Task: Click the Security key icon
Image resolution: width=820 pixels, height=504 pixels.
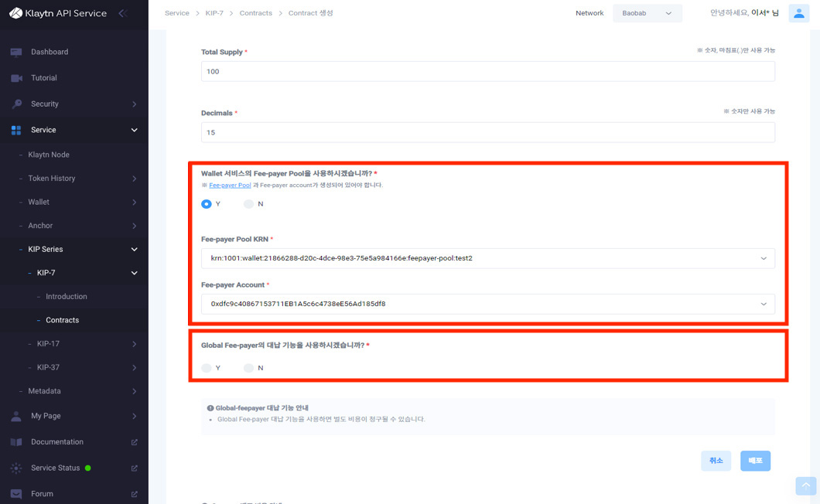Action: (x=16, y=104)
